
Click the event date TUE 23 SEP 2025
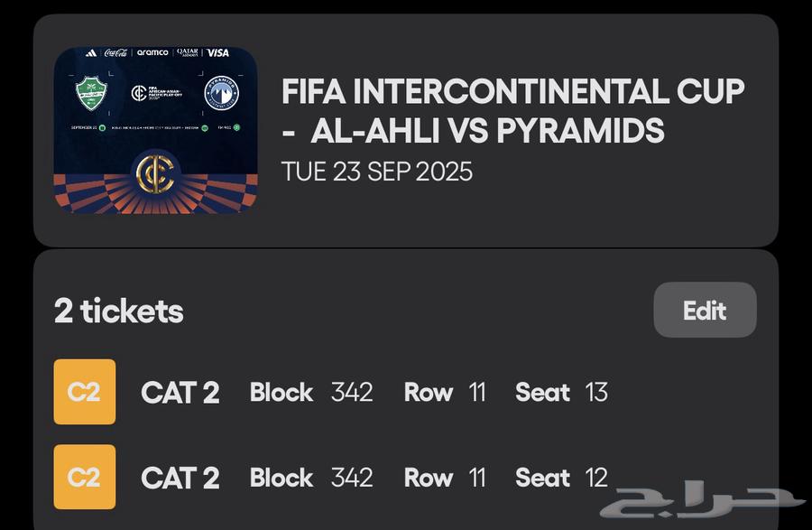point(376,172)
